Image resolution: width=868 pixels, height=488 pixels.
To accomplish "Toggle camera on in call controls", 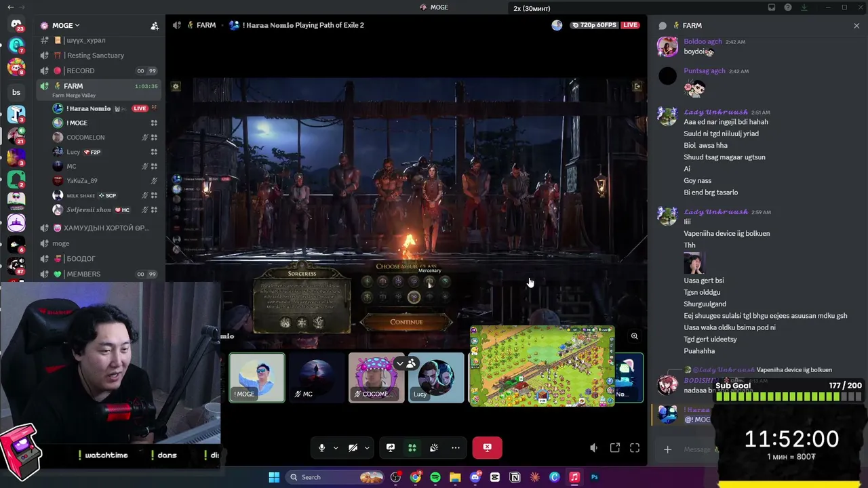I will (353, 447).
